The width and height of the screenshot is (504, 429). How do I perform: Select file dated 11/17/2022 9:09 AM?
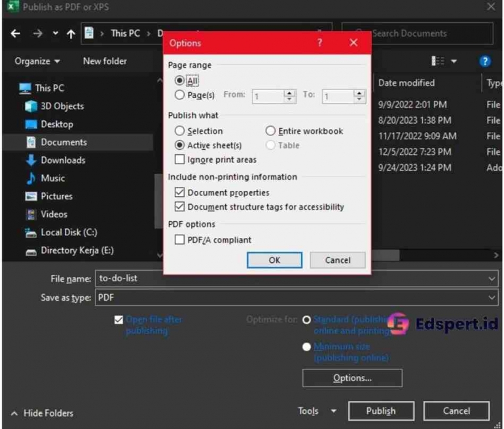coord(417,136)
